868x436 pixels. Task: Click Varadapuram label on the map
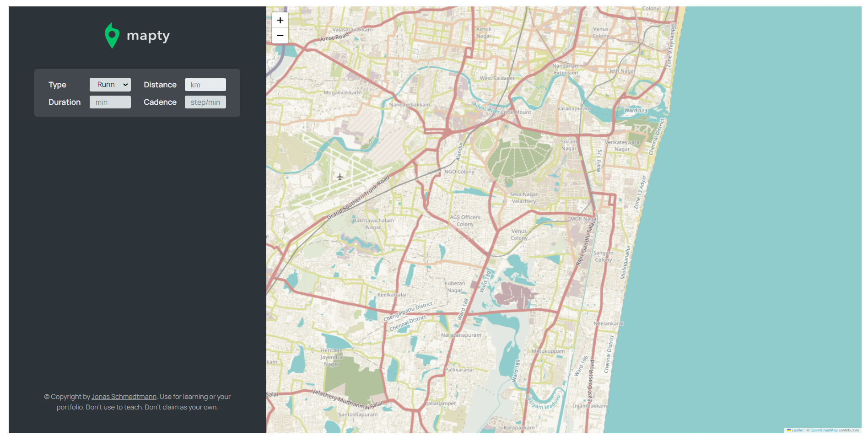pos(574,108)
